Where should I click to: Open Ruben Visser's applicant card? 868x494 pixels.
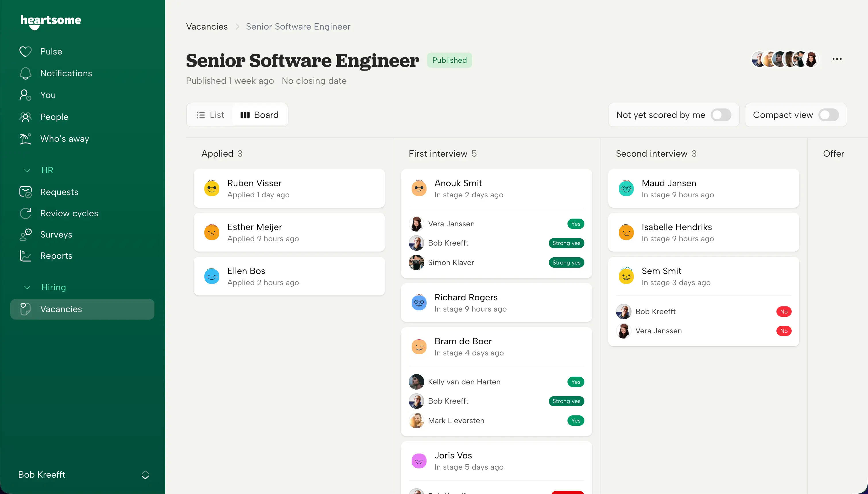[x=289, y=188]
